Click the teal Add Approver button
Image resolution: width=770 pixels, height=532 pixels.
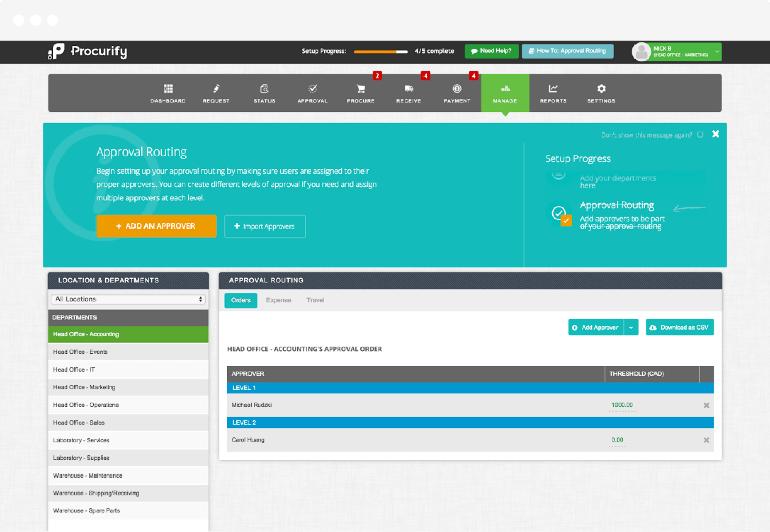[x=596, y=328]
